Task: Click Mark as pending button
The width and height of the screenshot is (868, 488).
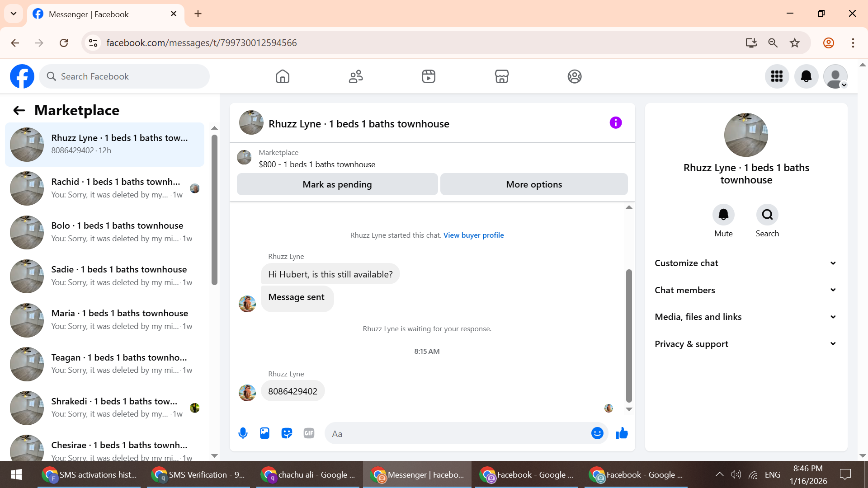Action: pos(337,184)
